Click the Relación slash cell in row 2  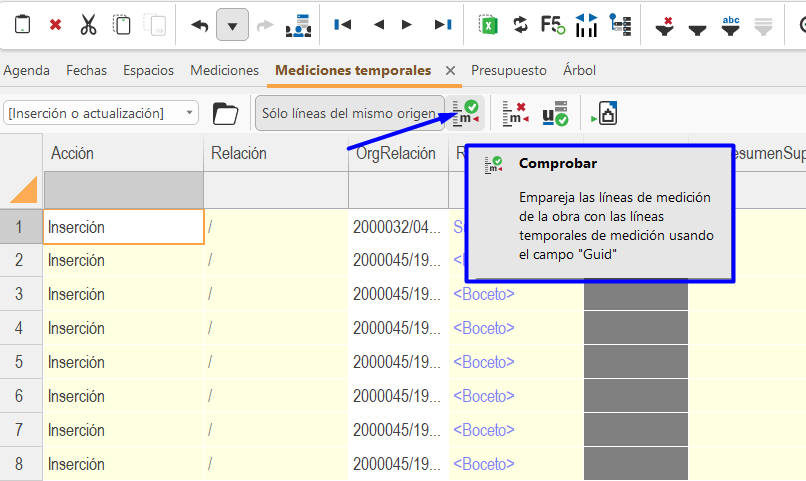click(x=276, y=260)
